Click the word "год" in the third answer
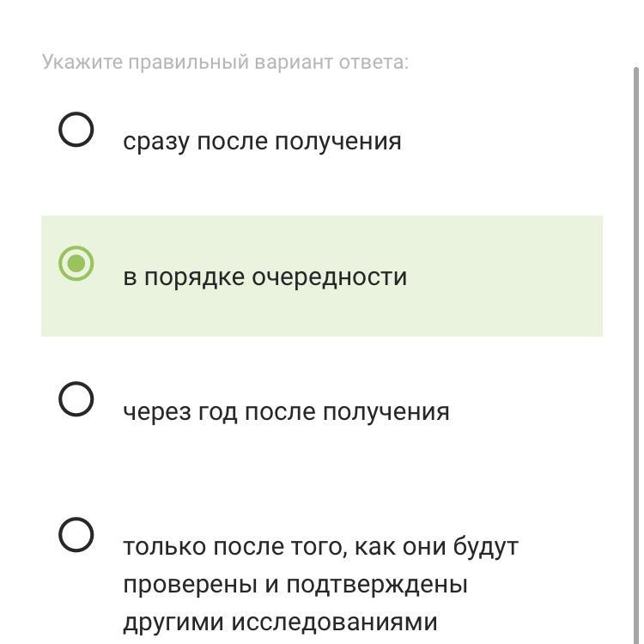Image resolution: width=644 pixels, height=644 pixels. click(x=218, y=411)
